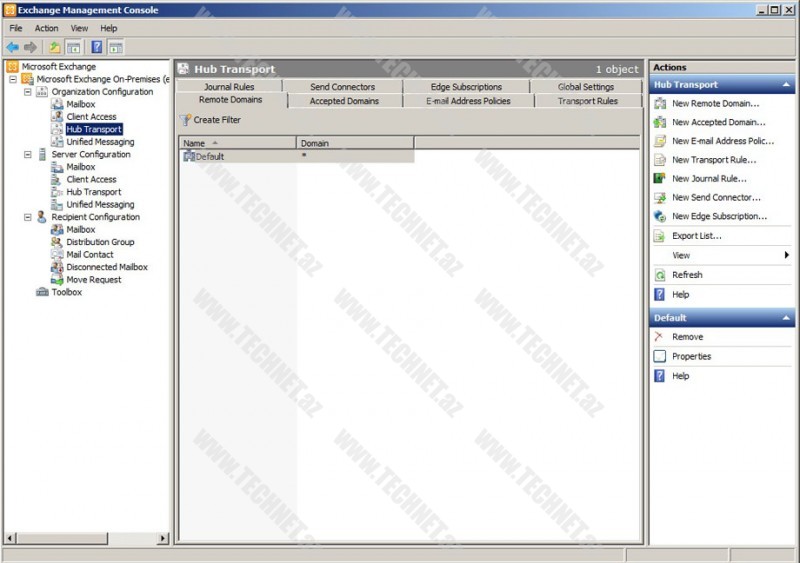Image resolution: width=800 pixels, height=563 pixels.
Task: Click the Back arrow toolbar icon
Action: (x=12, y=47)
